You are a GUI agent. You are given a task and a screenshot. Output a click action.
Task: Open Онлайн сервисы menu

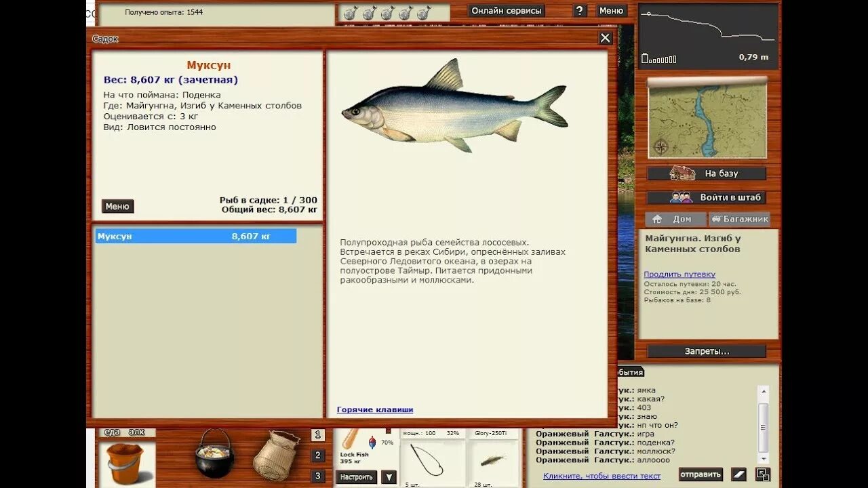pos(507,11)
